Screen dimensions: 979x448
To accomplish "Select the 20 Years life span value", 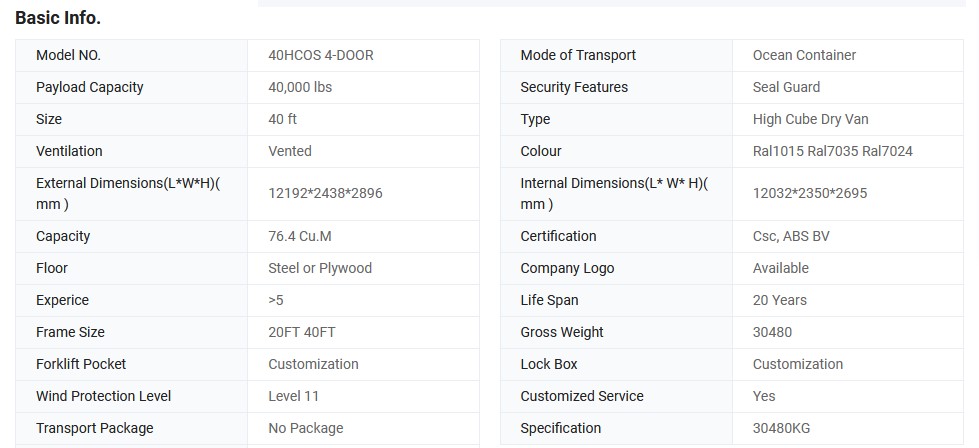I will (x=780, y=300).
